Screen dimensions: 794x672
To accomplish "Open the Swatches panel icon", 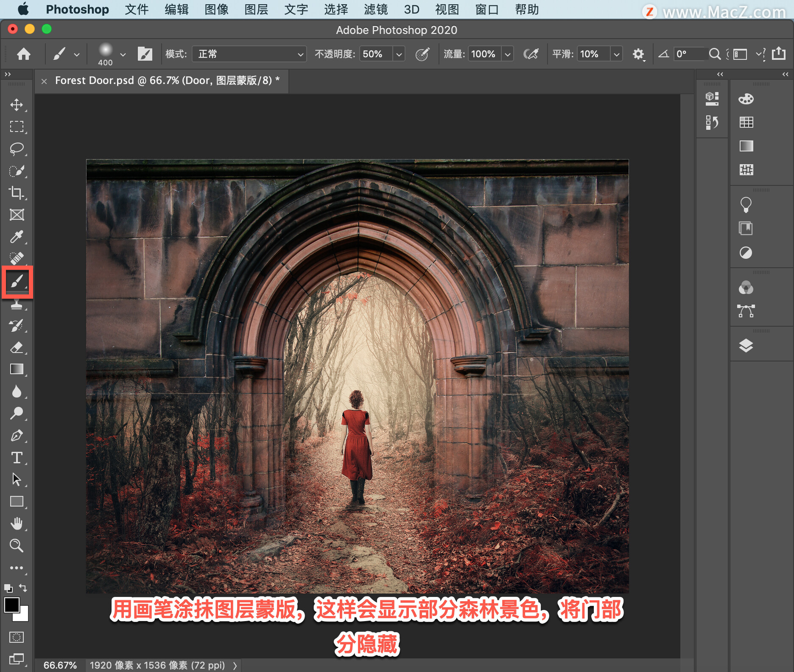I will [x=746, y=122].
